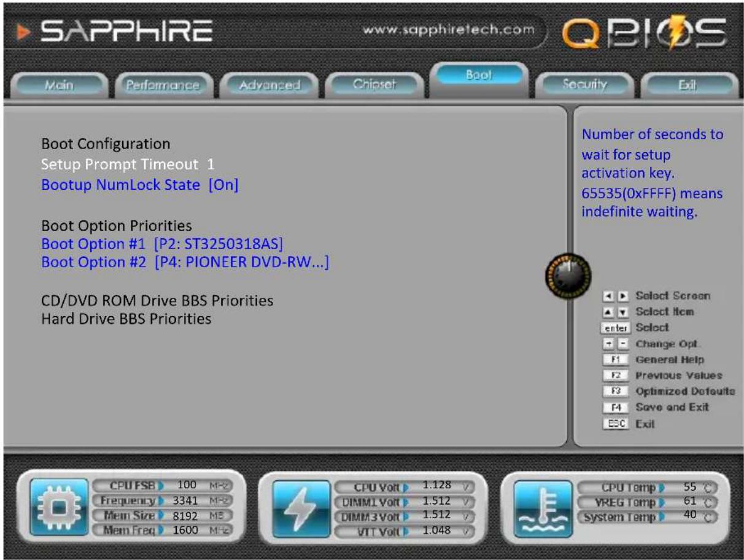This screenshot has width=744, height=560.
Task: Switch to the Performance tab
Action: [163, 85]
